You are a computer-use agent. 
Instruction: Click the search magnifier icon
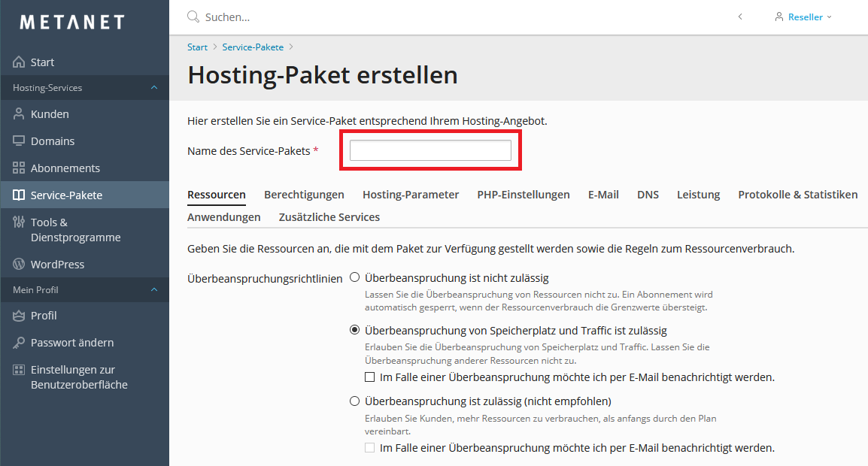(193, 17)
